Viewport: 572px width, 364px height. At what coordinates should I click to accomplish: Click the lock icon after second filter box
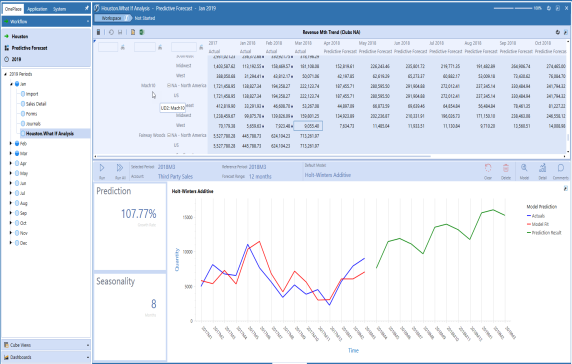click(x=160, y=47)
